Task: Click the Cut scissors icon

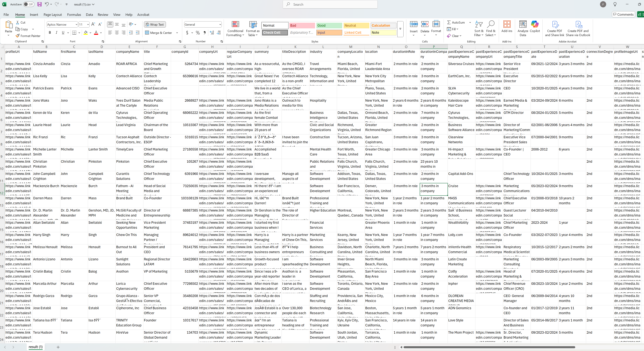Action: (x=18, y=22)
